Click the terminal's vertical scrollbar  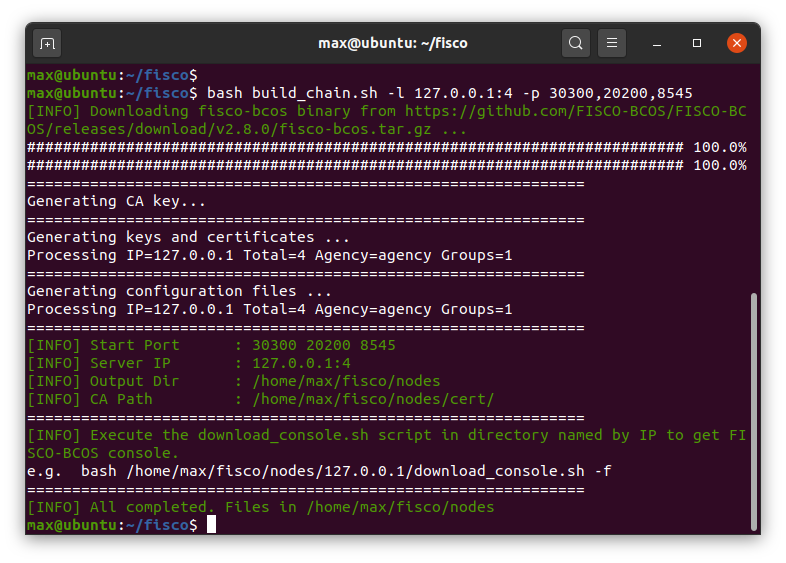click(x=752, y=410)
